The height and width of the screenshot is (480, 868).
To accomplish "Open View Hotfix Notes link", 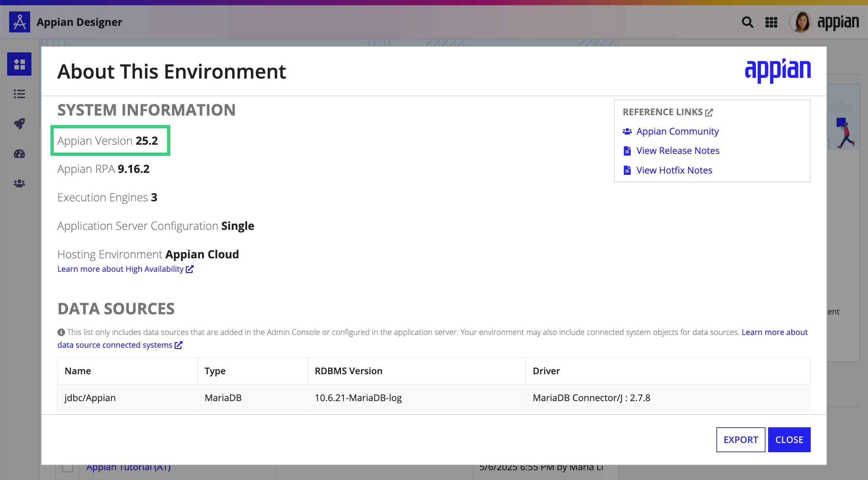I will pos(674,170).
